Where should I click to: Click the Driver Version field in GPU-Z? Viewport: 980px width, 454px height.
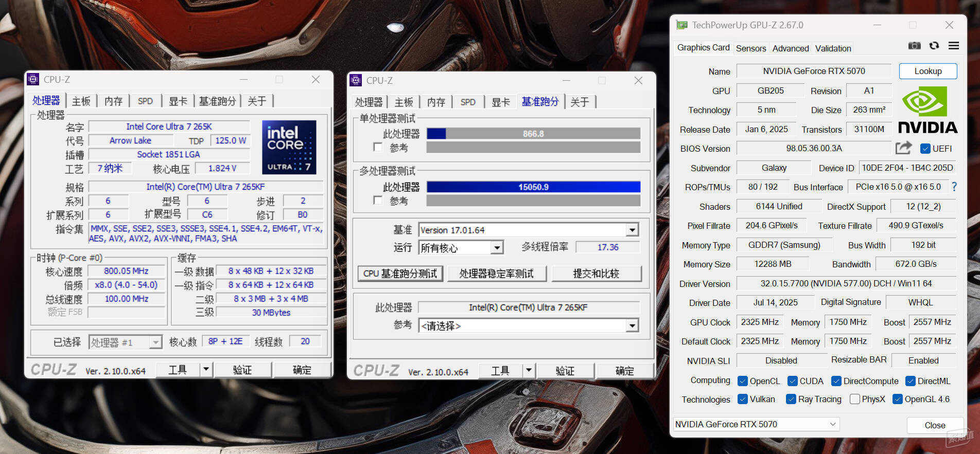[846, 283]
